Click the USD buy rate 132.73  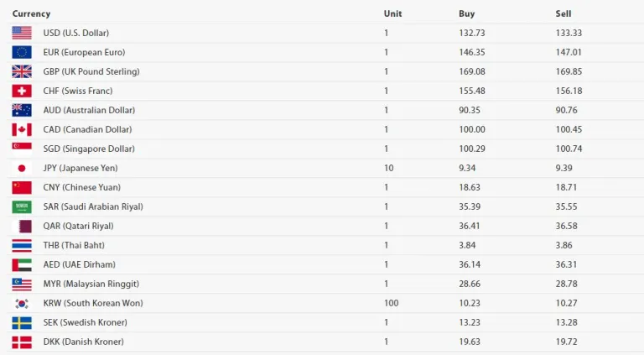point(472,33)
